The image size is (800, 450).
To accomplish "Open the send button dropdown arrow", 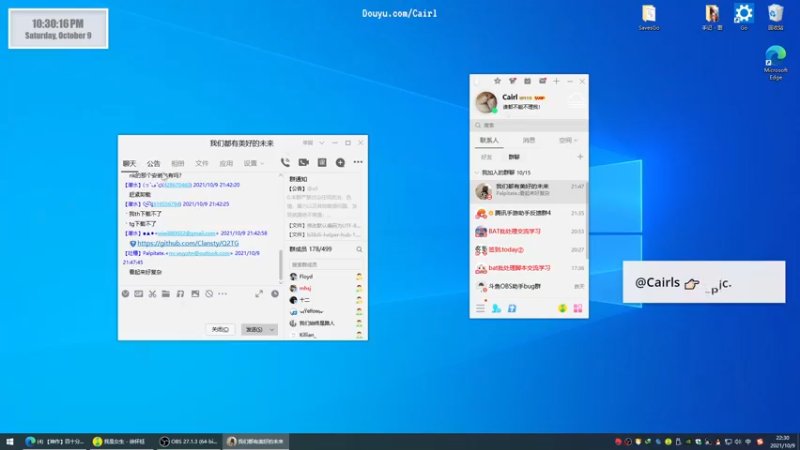I will point(272,330).
